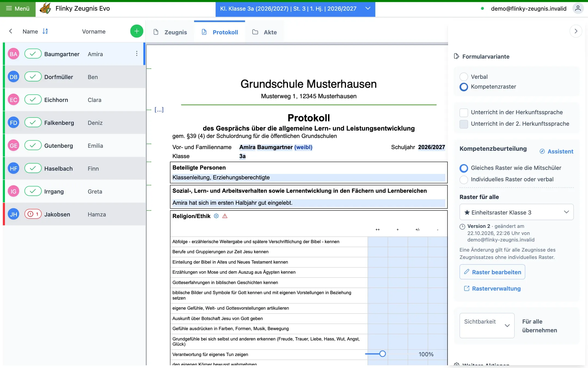Open the three-dot menu for Baumgartner

[x=137, y=54]
